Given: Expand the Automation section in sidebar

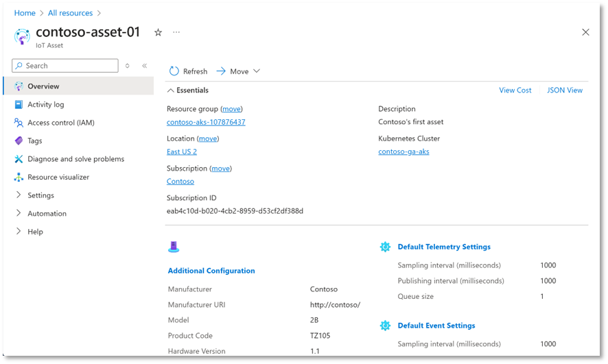Looking at the screenshot, I should [19, 213].
